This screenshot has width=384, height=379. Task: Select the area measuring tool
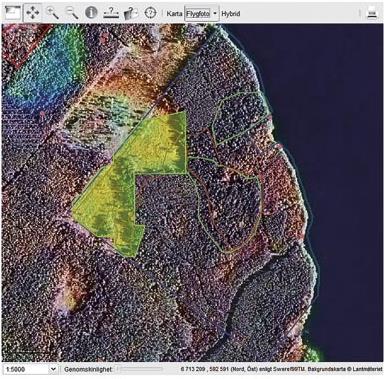tap(131, 13)
